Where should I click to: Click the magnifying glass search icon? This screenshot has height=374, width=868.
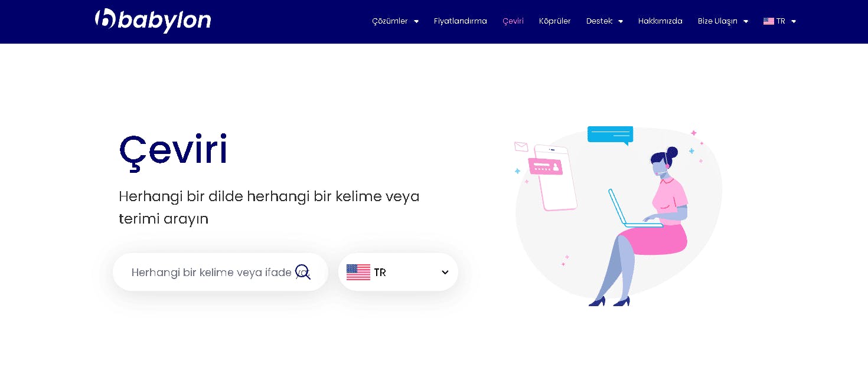[303, 272]
